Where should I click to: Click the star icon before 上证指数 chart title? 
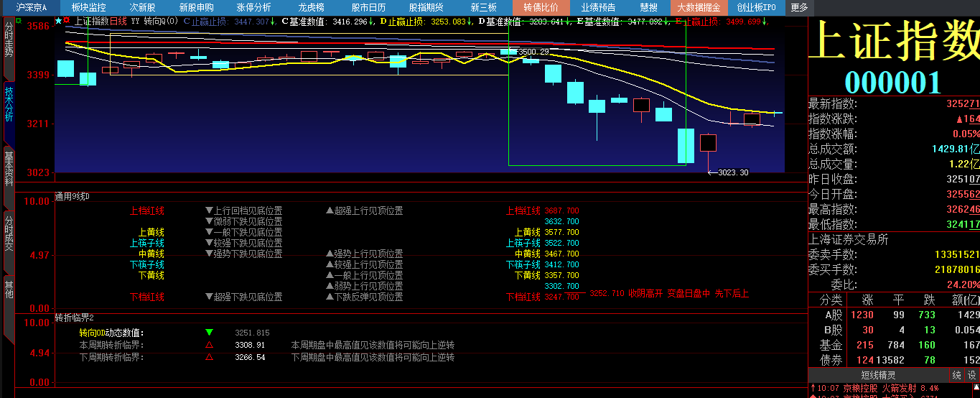(58, 22)
